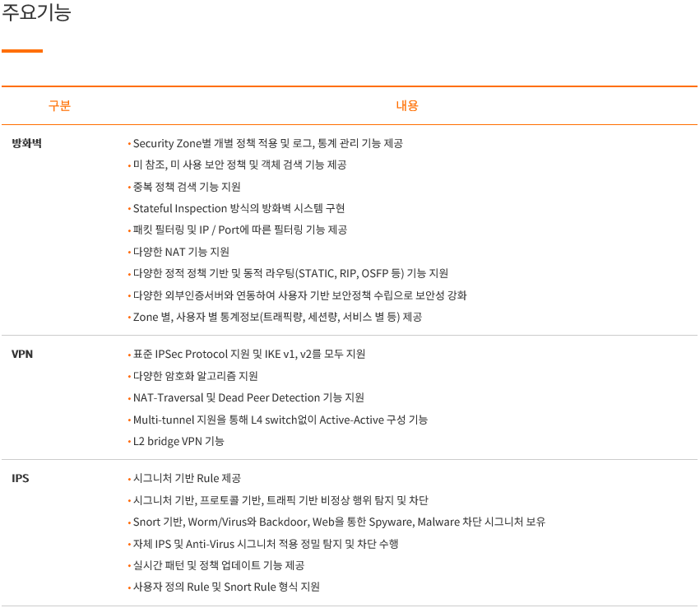Click the 사용자 정의 Rule 및 Snort Rule item
700x608 pixels.
click(226, 587)
